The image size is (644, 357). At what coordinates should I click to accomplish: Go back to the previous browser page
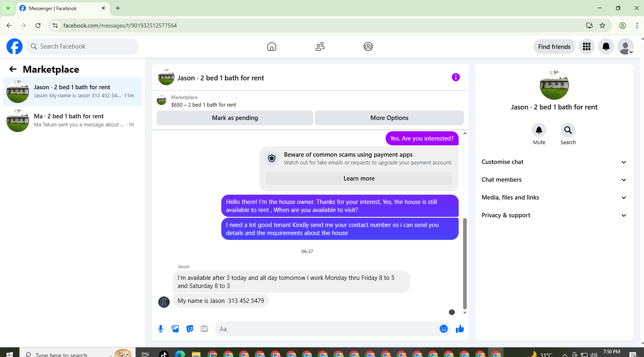9,25
